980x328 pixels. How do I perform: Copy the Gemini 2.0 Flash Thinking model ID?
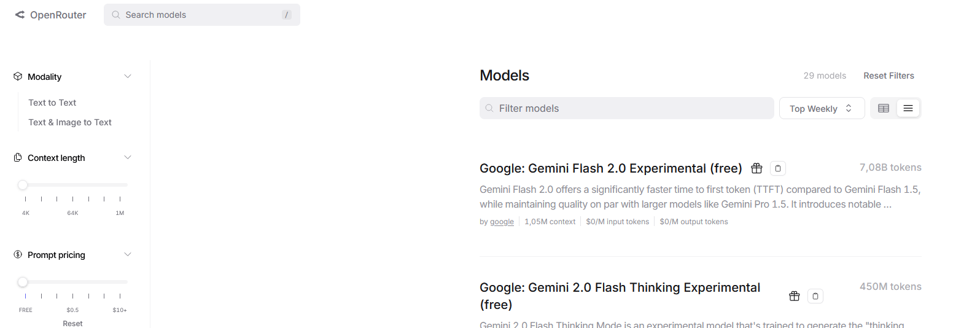pyautogui.click(x=815, y=296)
